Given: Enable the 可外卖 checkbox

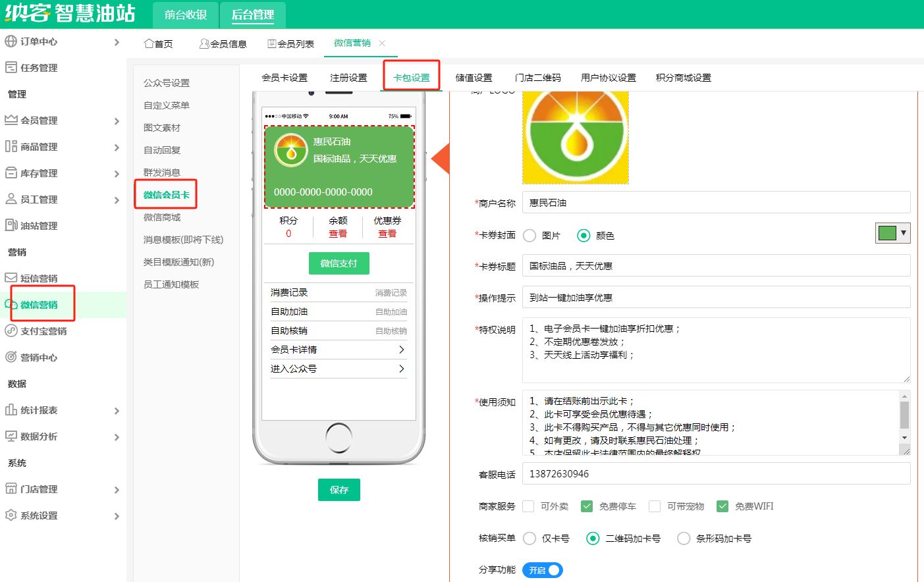Looking at the screenshot, I should point(528,506).
